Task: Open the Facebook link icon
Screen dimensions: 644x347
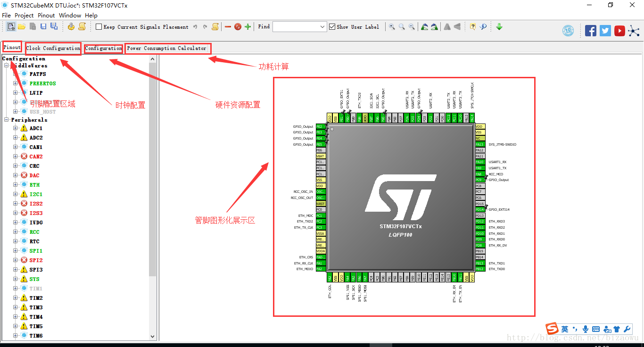Action: 591,31
